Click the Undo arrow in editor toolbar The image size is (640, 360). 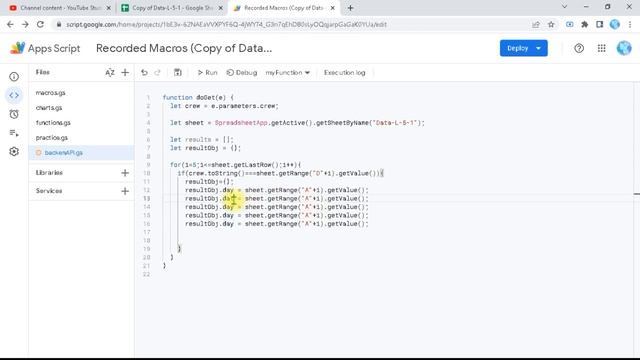tap(144, 73)
